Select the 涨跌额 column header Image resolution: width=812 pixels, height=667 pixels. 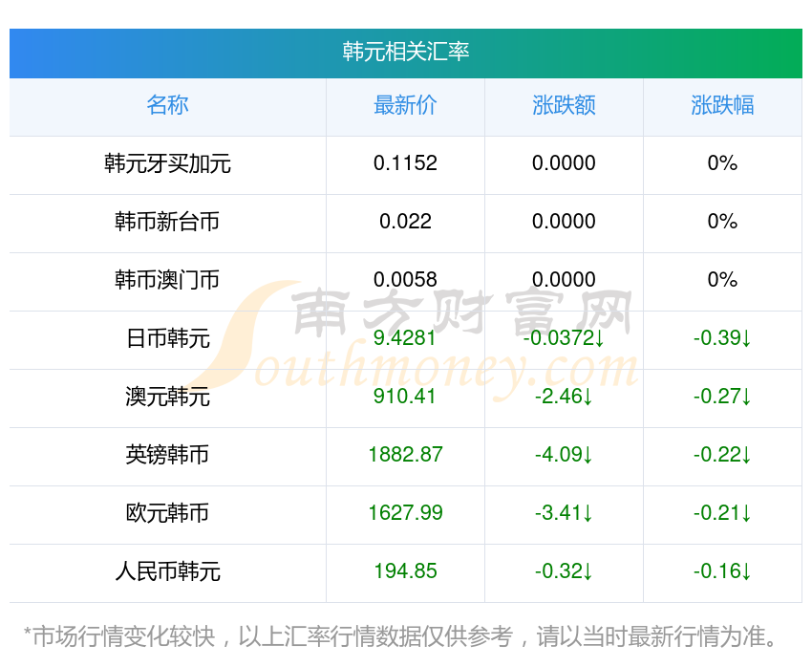[x=564, y=105]
